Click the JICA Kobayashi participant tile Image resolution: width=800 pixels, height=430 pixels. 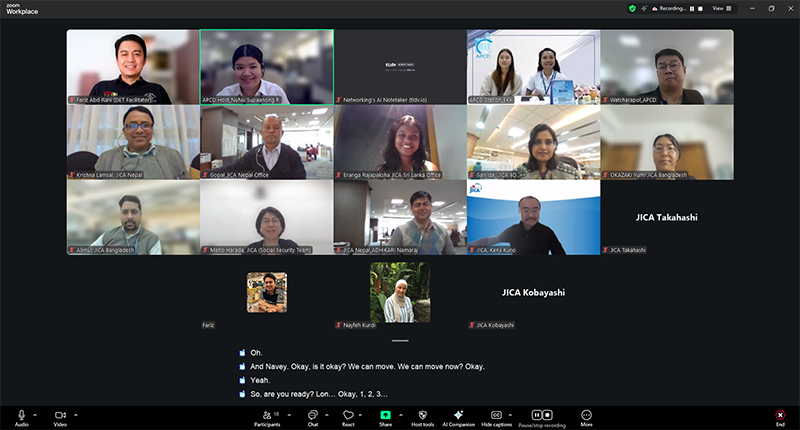coord(533,292)
